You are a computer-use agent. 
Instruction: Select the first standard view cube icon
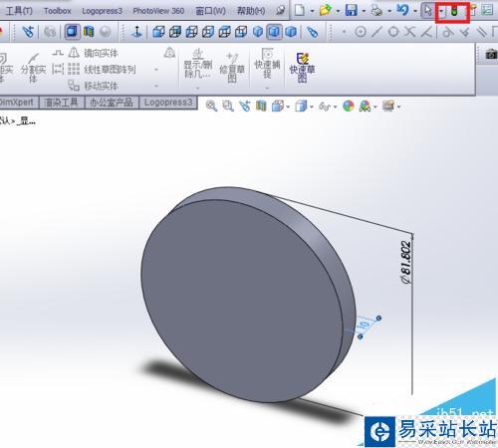coord(158,32)
